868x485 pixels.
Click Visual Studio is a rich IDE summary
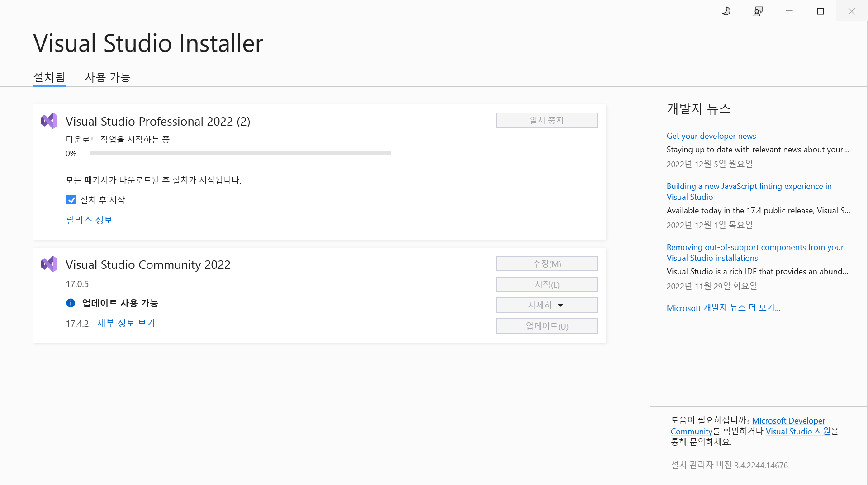click(757, 272)
